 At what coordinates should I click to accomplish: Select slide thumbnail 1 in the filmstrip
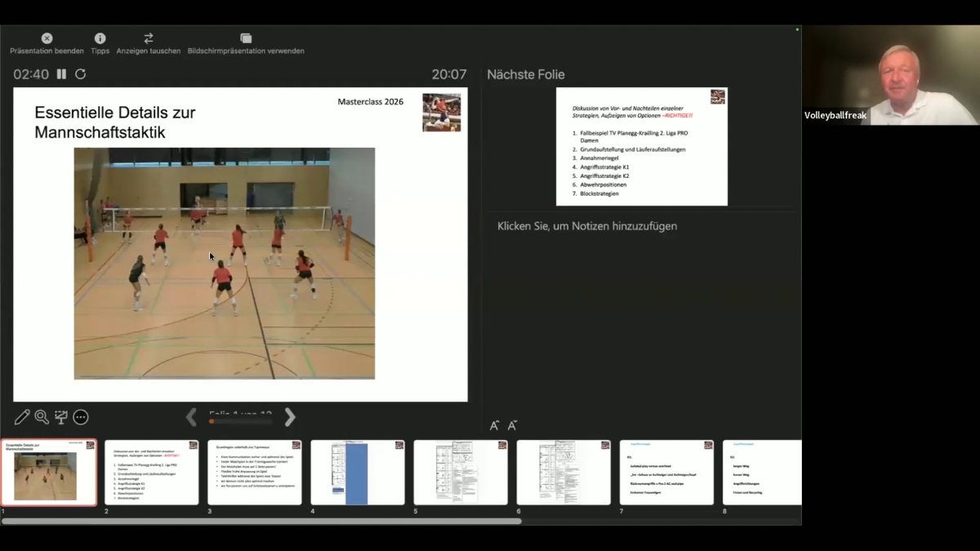pos(49,473)
